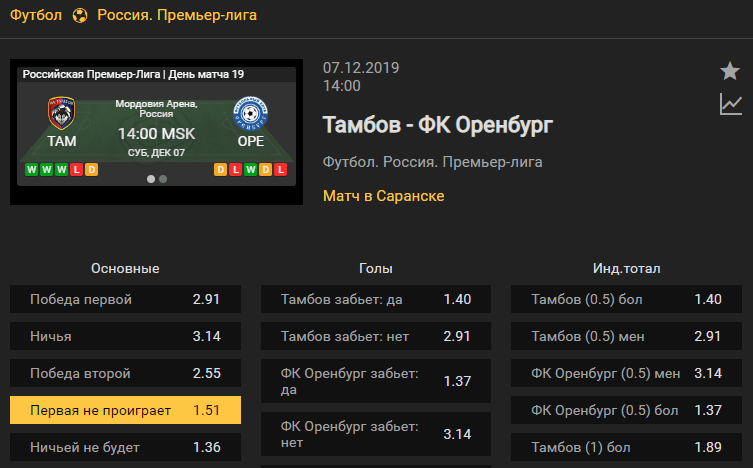Select first carousel dot in match widget
Screen dimensions: 753x468
click(x=151, y=179)
